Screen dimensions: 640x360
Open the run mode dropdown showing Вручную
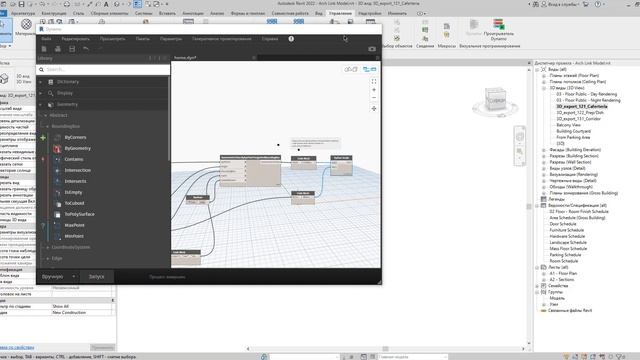click(x=58, y=277)
